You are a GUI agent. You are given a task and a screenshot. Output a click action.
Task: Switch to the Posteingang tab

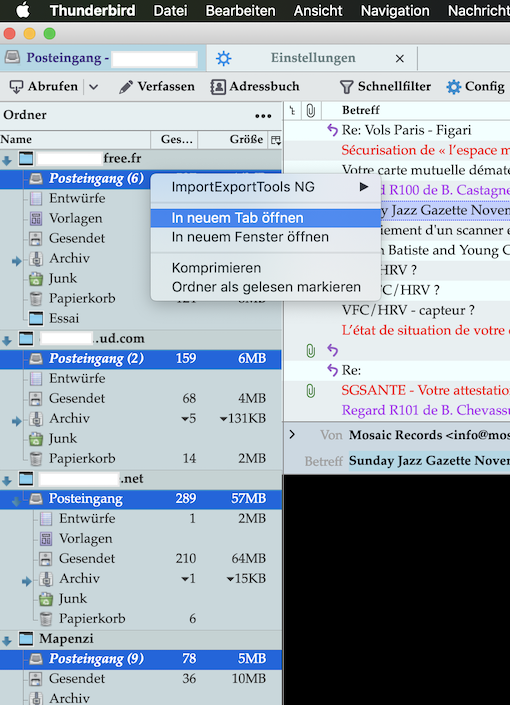(x=103, y=58)
